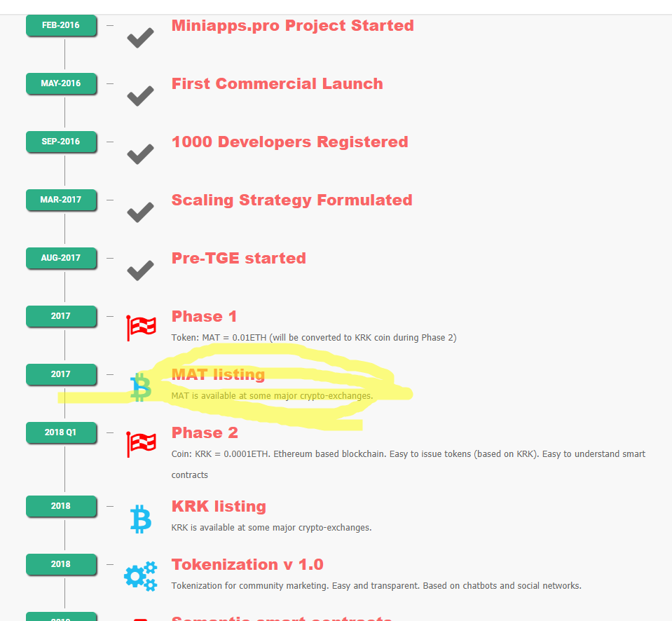This screenshot has width=672, height=621.
Task: Click the Tokenization v 1.0 heading
Action: pyautogui.click(x=247, y=564)
